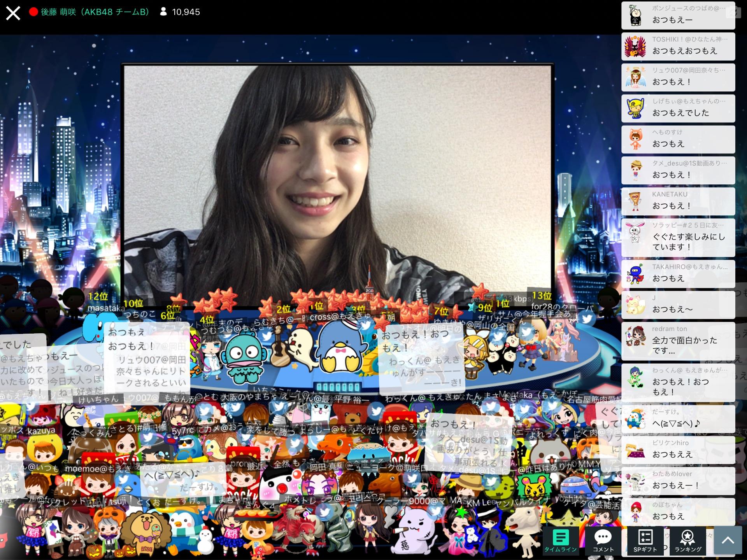Open redram ton's avatar
This screenshot has height=560, width=747.
coord(635,336)
